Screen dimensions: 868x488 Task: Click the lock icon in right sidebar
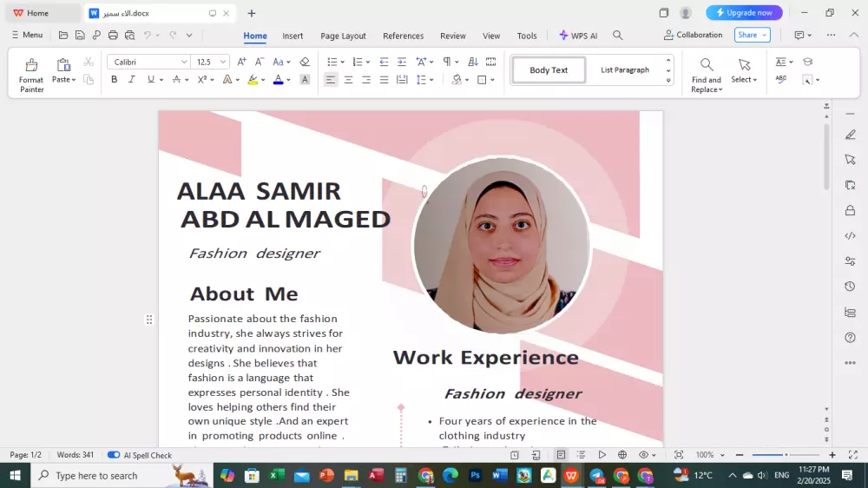[851, 210]
